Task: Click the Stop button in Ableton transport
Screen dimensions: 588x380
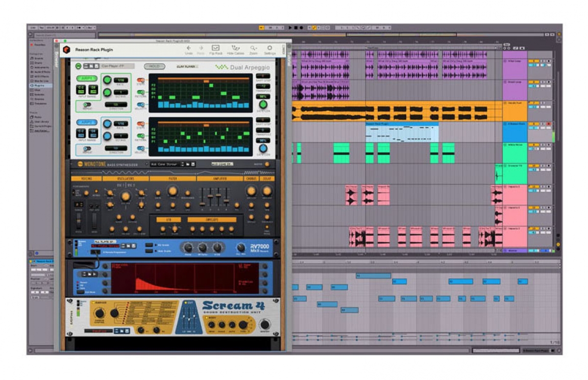Action: tap(295, 28)
